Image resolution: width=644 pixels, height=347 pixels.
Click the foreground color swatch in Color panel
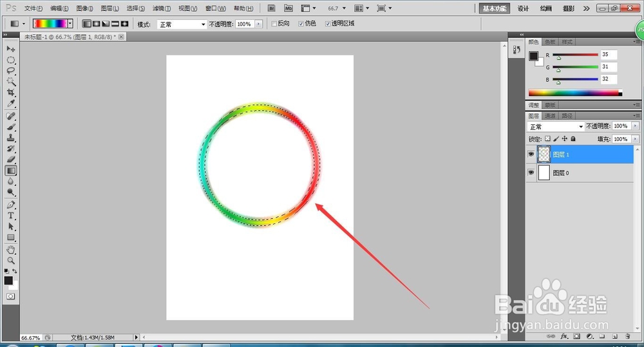pyautogui.click(x=533, y=56)
